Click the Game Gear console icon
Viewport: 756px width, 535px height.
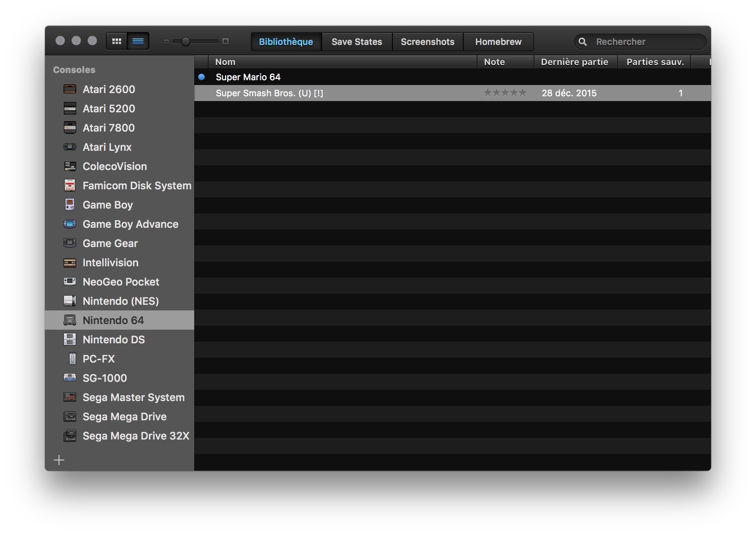coord(70,243)
